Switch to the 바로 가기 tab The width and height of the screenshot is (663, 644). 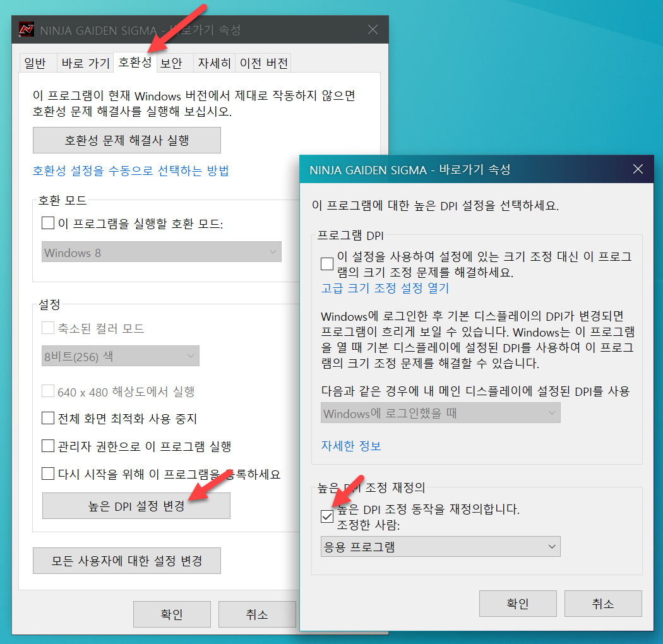tap(85, 63)
